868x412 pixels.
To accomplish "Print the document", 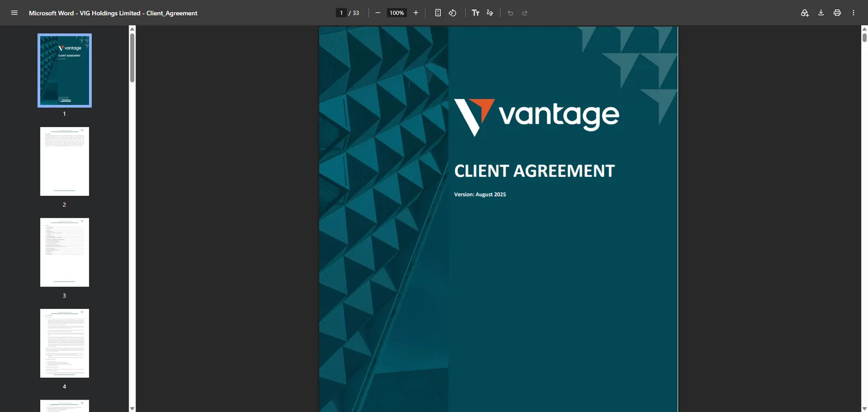I will click(837, 13).
